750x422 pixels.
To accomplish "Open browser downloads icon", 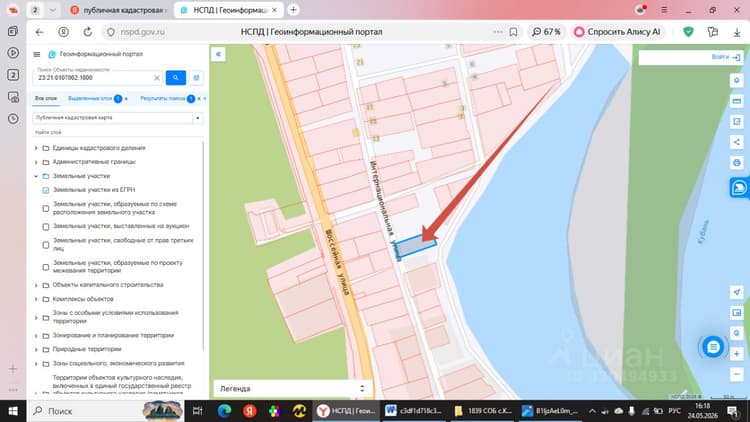I will pyautogui.click(x=737, y=32).
